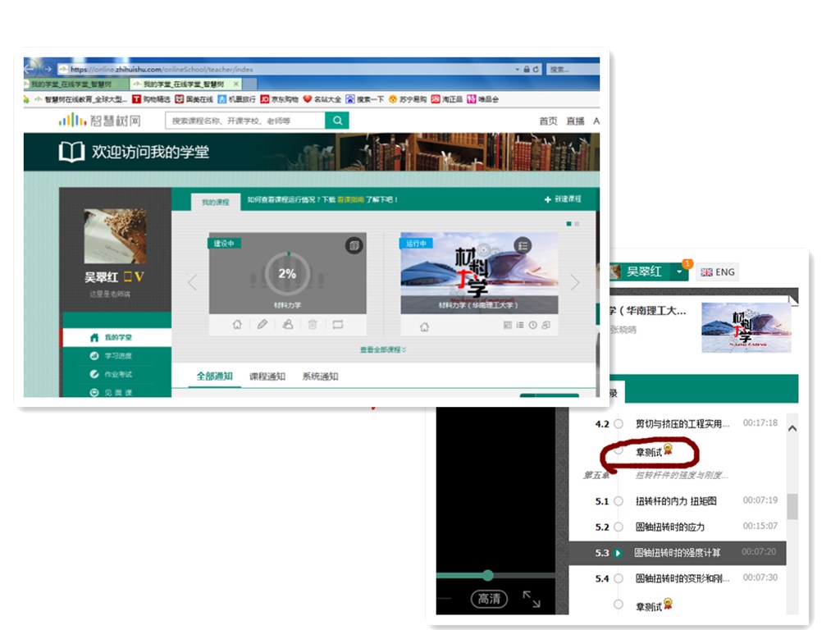The image size is (840, 630).
Task: Click the green search magnifier button
Action: pyautogui.click(x=337, y=121)
